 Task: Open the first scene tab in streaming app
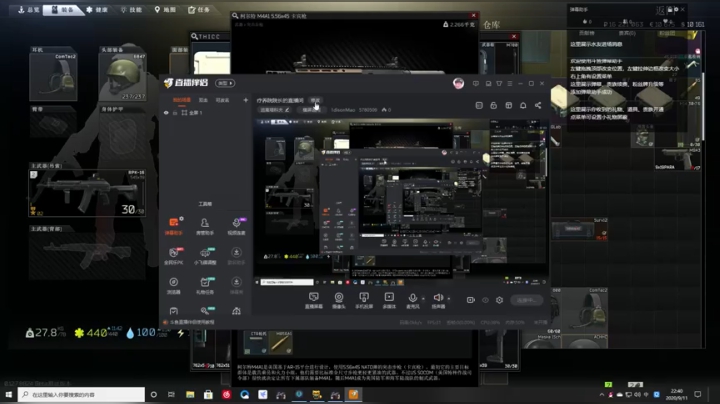point(182,100)
